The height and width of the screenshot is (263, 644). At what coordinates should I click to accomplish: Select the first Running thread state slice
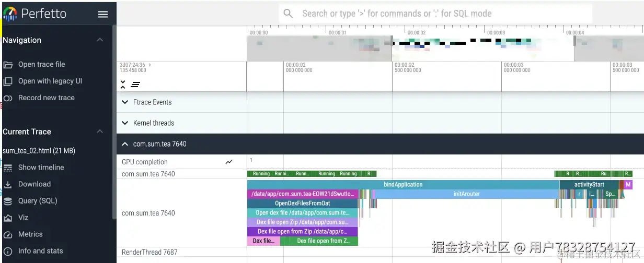coord(261,174)
